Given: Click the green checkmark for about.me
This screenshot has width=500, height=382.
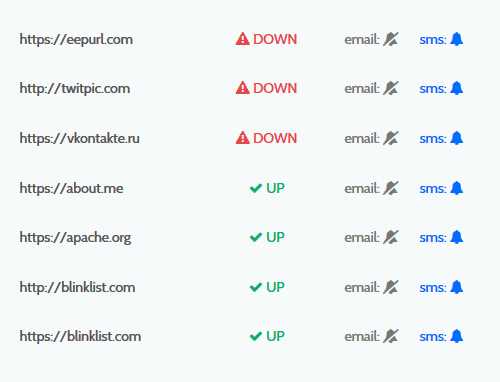Looking at the screenshot, I should tap(256, 188).
